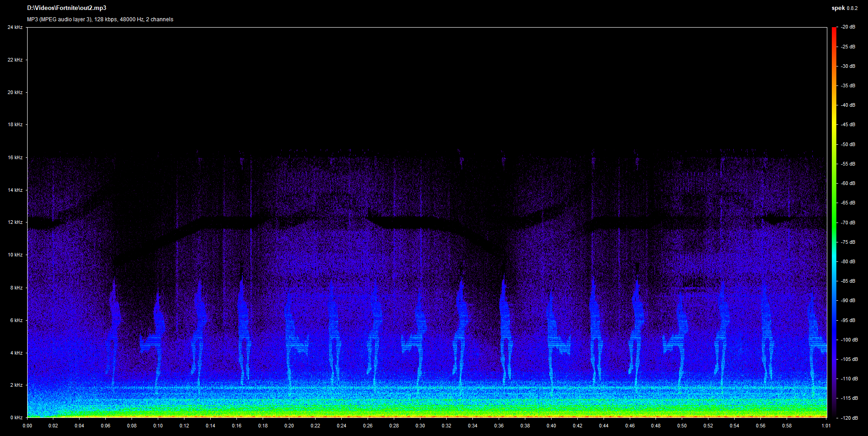Click the red top of color scale bar
This screenshot has height=436, width=868.
(x=834, y=30)
